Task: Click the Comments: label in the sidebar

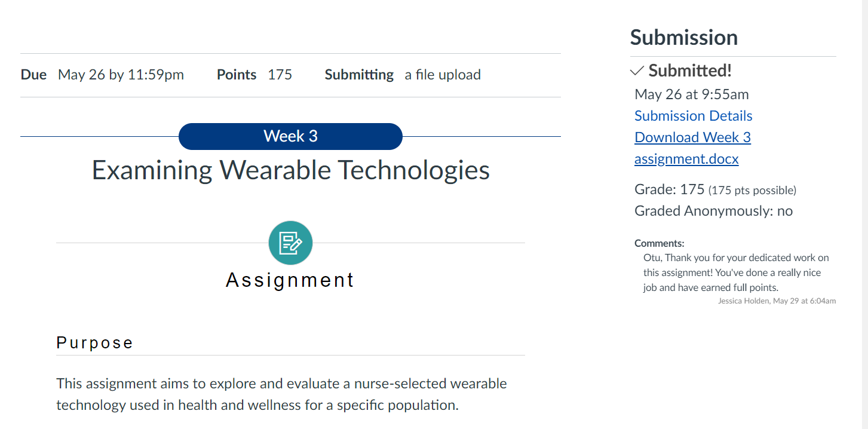Action: coord(660,243)
